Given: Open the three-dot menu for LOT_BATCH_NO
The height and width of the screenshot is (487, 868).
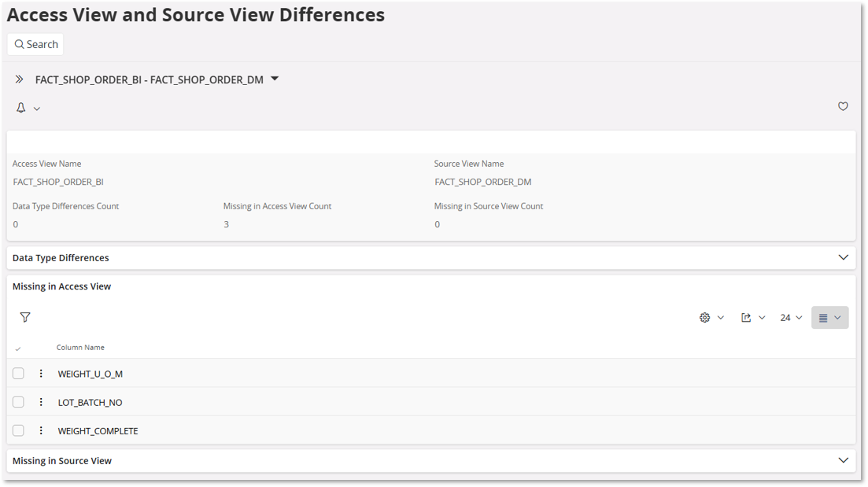Looking at the screenshot, I should (41, 402).
